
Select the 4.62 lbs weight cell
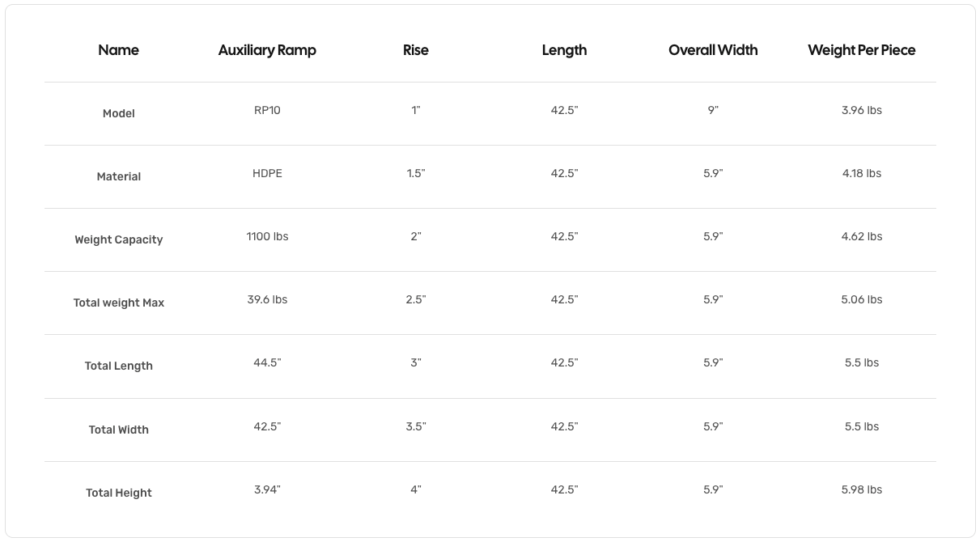click(861, 236)
